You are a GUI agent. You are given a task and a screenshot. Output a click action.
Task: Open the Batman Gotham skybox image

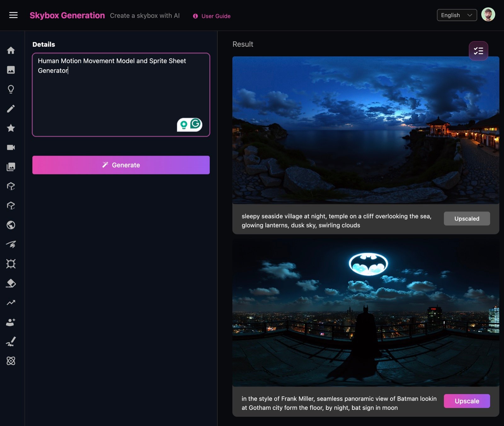coord(366,313)
